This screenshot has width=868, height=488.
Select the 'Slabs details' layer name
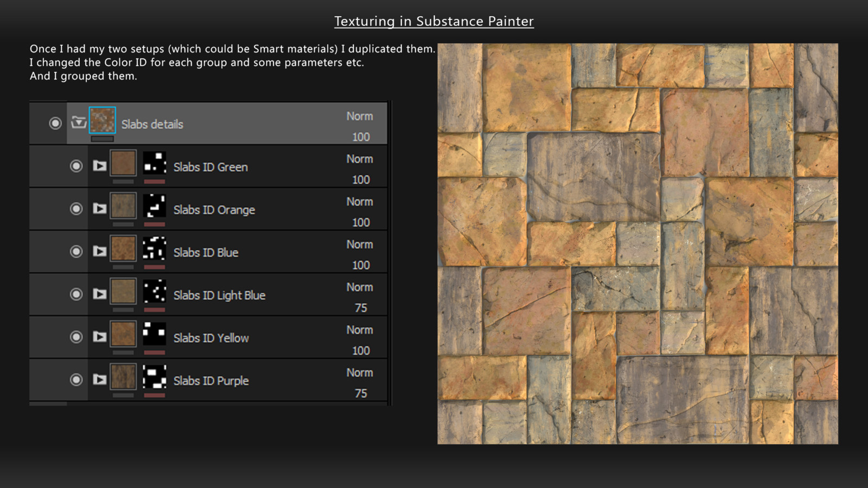[x=152, y=124]
